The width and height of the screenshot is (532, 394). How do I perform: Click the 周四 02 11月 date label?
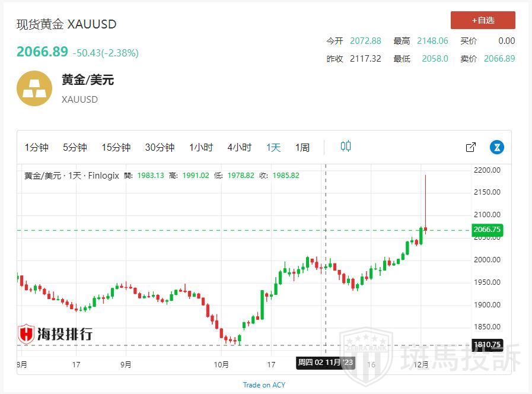(325, 363)
